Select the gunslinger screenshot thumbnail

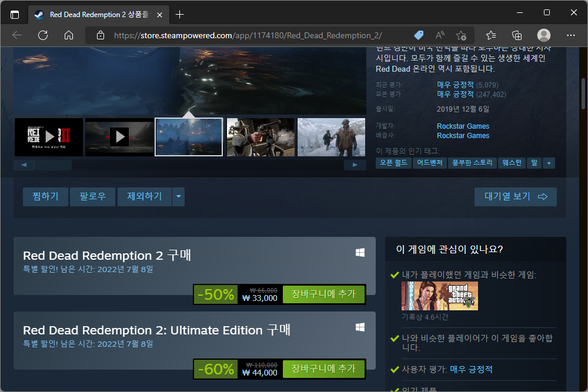pyautogui.click(x=260, y=137)
